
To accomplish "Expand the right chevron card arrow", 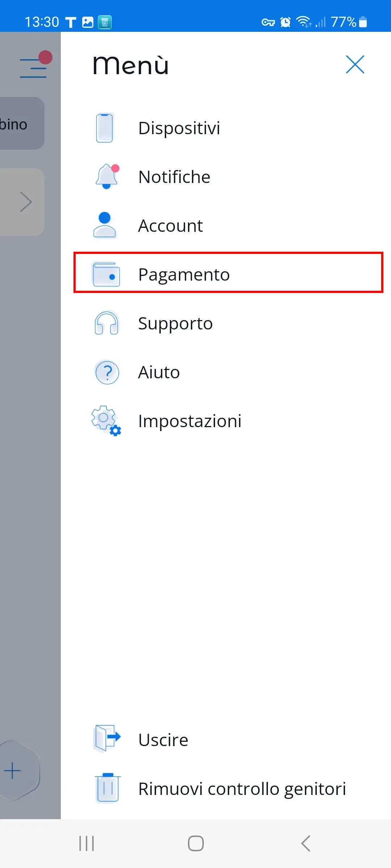I will pos(26,202).
